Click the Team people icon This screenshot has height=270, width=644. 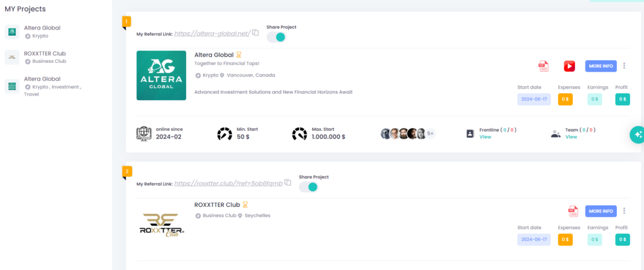click(x=556, y=133)
